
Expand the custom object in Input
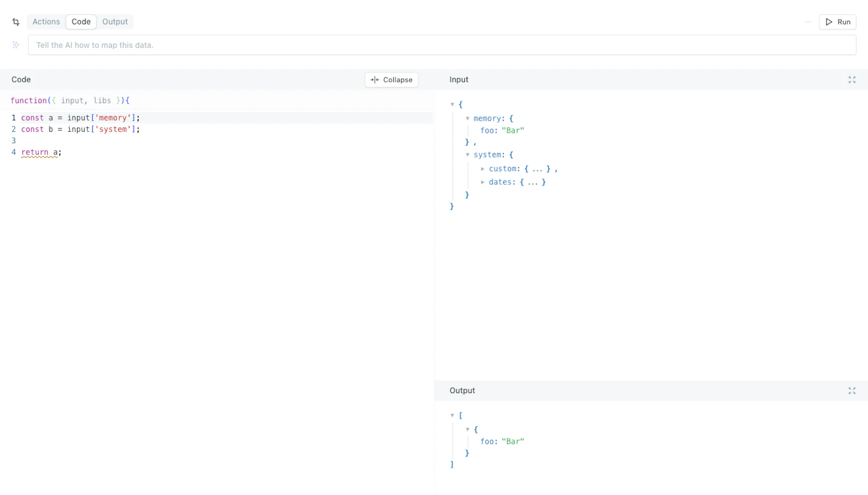[x=482, y=169]
